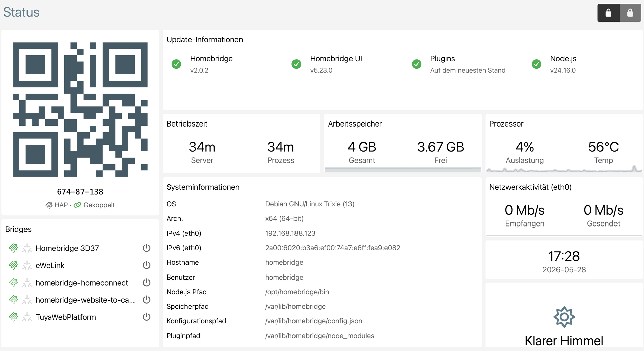The image size is (644, 351).
Task: Click the Homebridge UI update check icon
Action: 297,64
